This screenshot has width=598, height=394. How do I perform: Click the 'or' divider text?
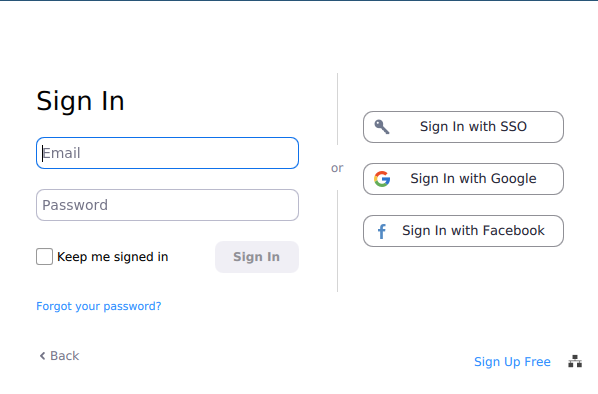coord(337,168)
